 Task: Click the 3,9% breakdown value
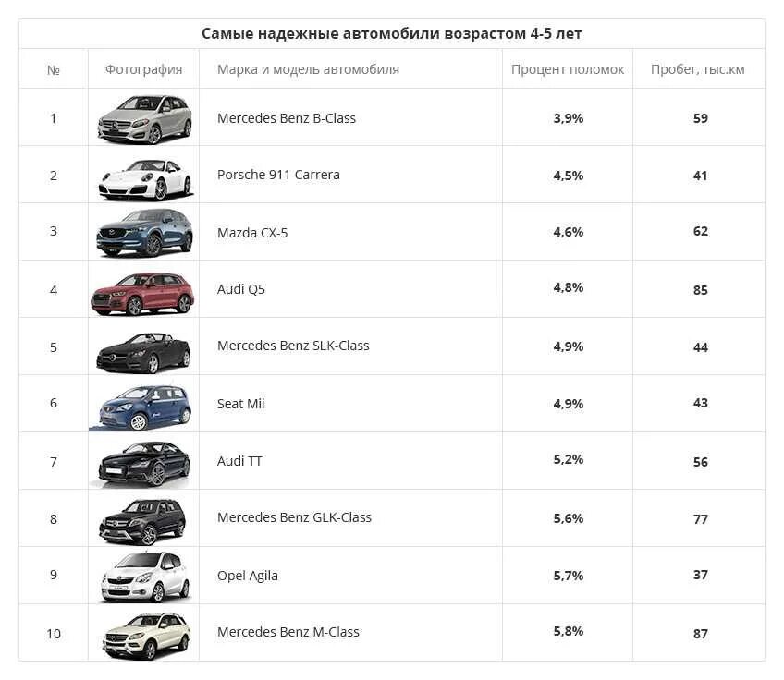point(568,118)
